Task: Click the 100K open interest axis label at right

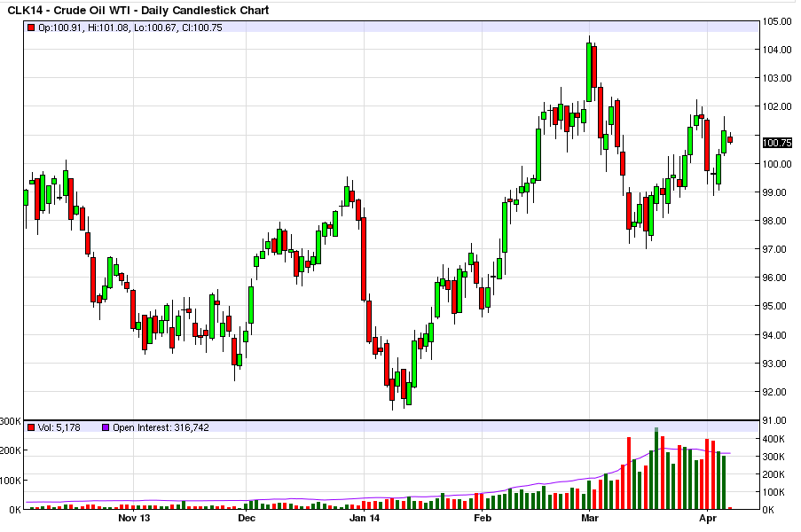Action: pos(774,493)
